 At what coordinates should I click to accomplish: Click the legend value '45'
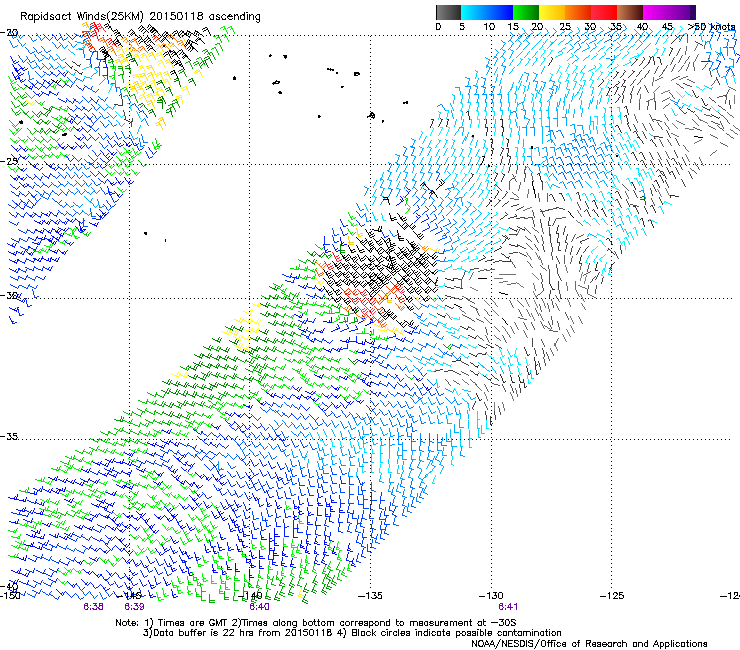[x=667, y=26]
